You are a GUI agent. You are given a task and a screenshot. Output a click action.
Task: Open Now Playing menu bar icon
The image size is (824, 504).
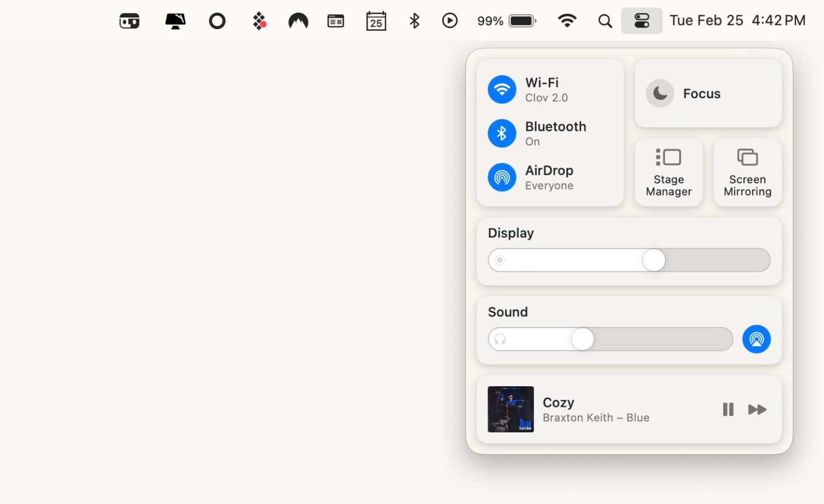point(450,21)
